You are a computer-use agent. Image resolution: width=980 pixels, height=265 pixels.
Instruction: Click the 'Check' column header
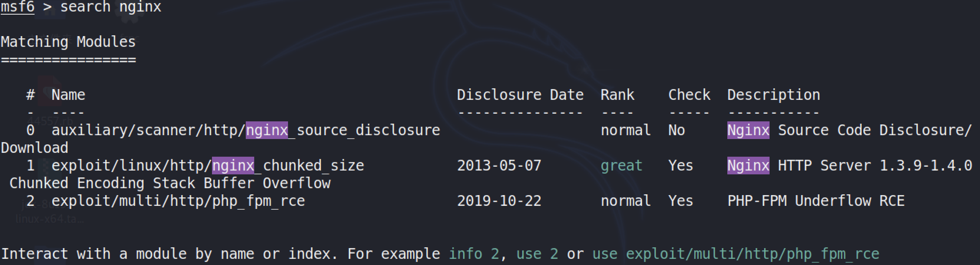(689, 94)
